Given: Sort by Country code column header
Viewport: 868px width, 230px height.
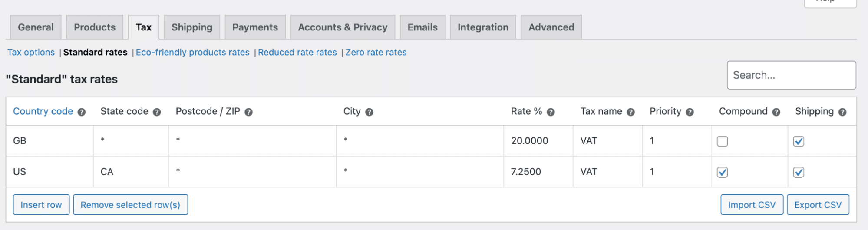Looking at the screenshot, I should pos(43,111).
